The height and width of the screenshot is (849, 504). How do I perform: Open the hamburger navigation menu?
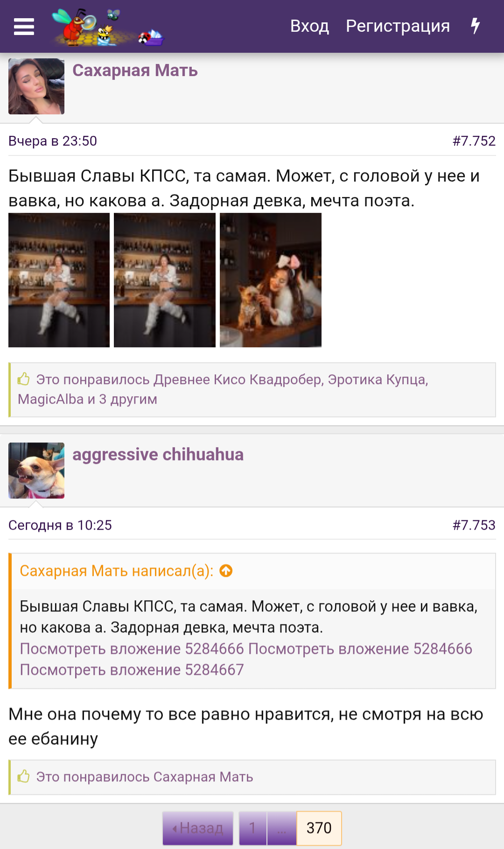pyautogui.click(x=24, y=27)
